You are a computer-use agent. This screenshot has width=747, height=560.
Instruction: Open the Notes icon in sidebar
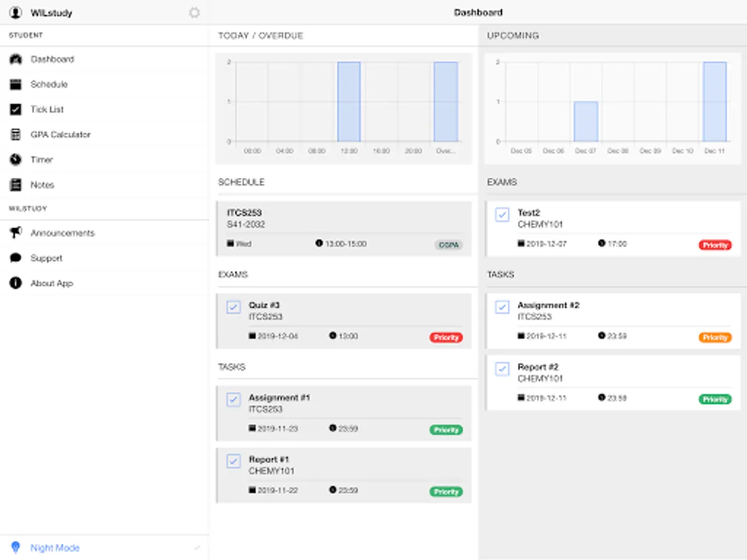(x=16, y=185)
